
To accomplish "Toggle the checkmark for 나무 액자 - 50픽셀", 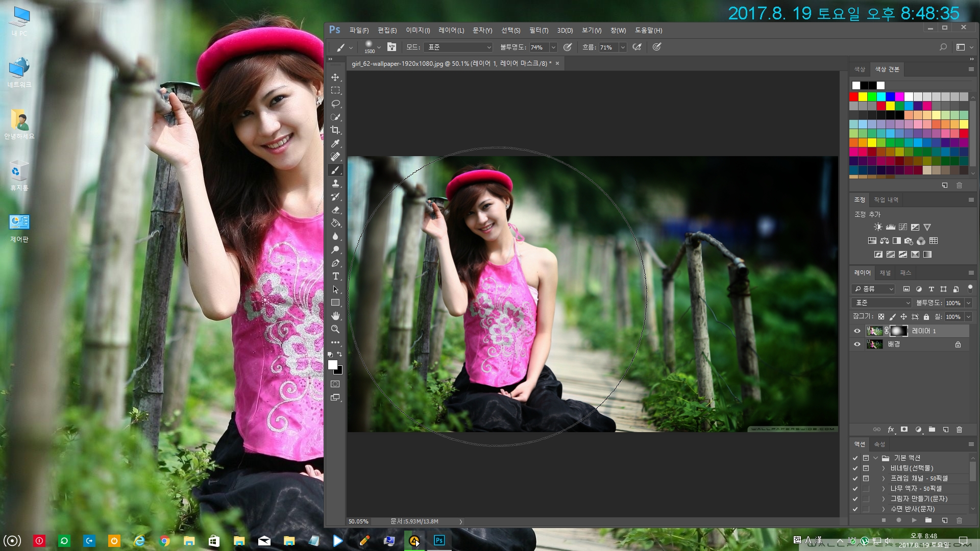I will tap(855, 489).
